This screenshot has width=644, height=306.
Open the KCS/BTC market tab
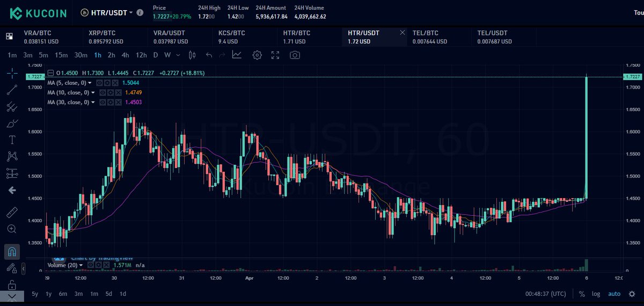tap(245, 37)
